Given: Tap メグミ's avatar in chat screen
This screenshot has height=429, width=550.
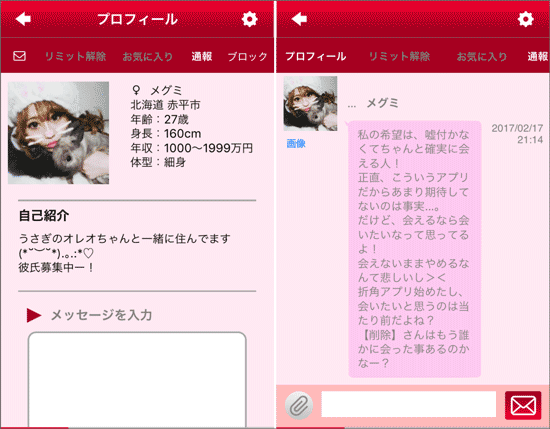Looking at the screenshot, I should coord(310,103).
